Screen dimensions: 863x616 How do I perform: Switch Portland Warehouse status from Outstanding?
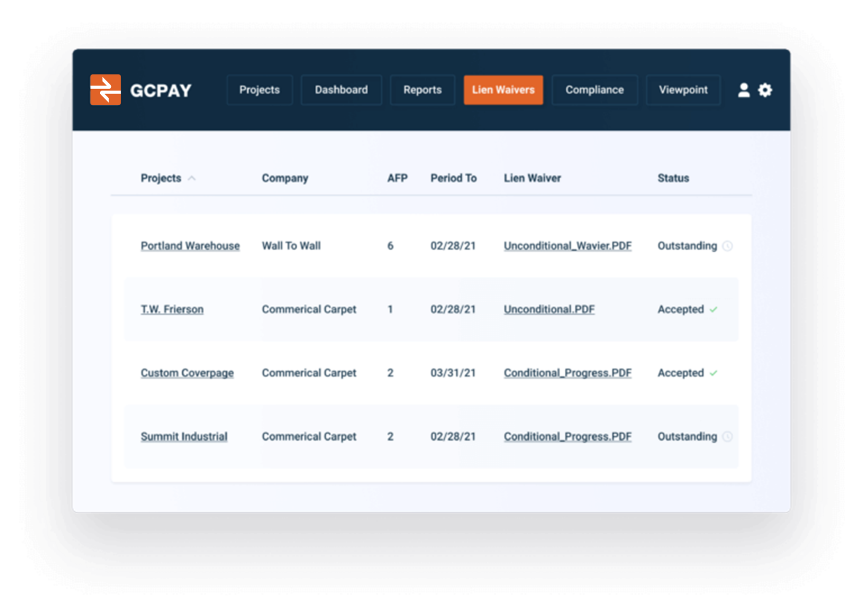[686, 246]
